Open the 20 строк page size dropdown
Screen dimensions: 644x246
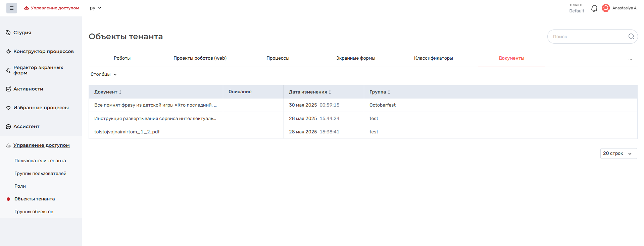pyautogui.click(x=618, y=153)
